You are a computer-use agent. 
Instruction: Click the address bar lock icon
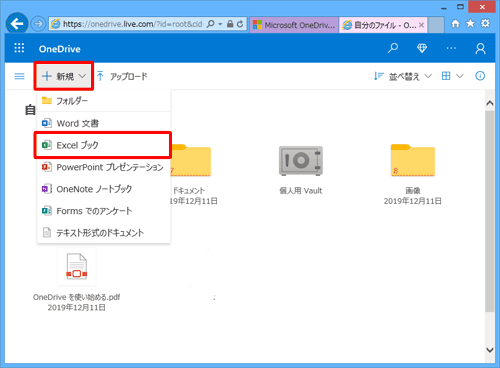pyautogui.click(x=230, y=24)
